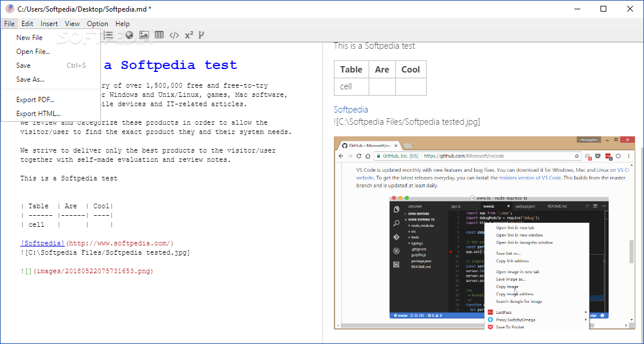Screen dimensions: 644x344
Task: Click the '| cell' table row in editor
Action: click(x=67, y=225)
